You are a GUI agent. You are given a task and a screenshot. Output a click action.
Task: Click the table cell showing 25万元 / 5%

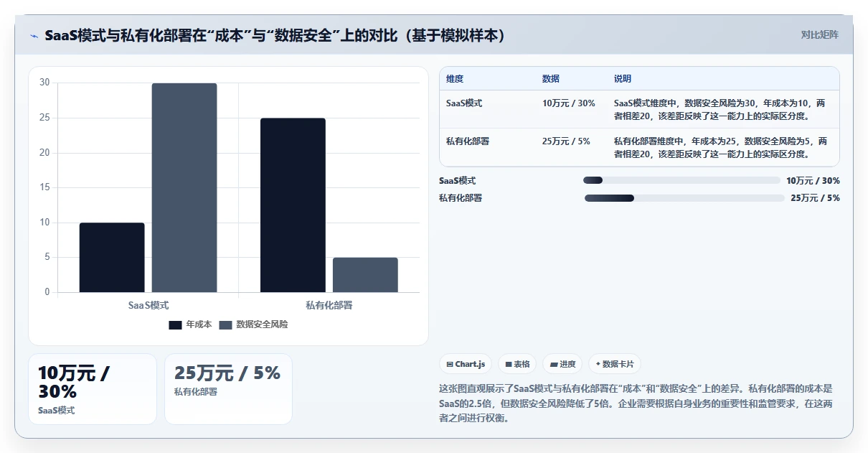point(567,141)
